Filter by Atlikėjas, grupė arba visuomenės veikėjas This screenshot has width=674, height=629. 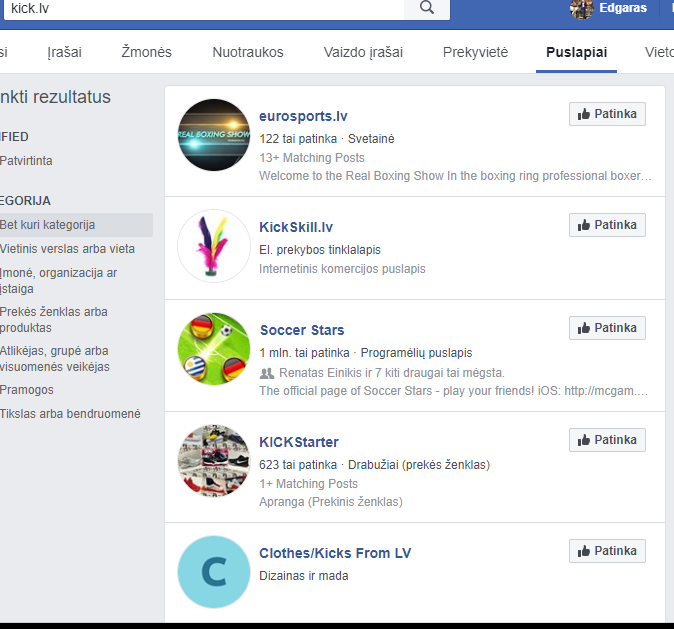tap(55, 359)
